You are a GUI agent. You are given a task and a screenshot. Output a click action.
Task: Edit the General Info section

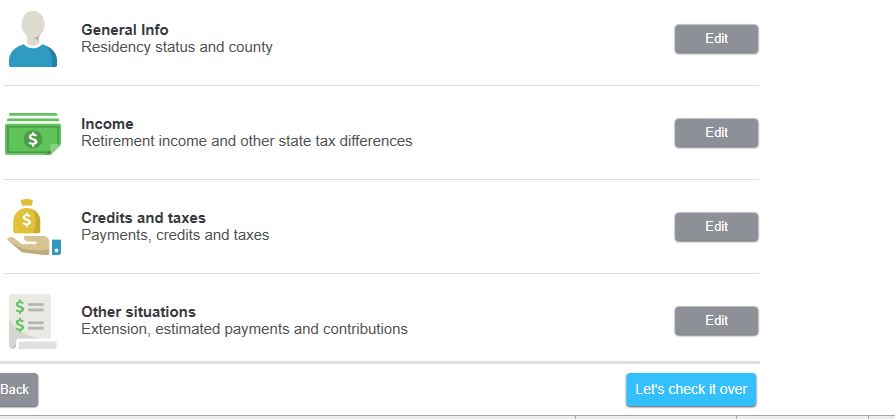pos(716,39)
